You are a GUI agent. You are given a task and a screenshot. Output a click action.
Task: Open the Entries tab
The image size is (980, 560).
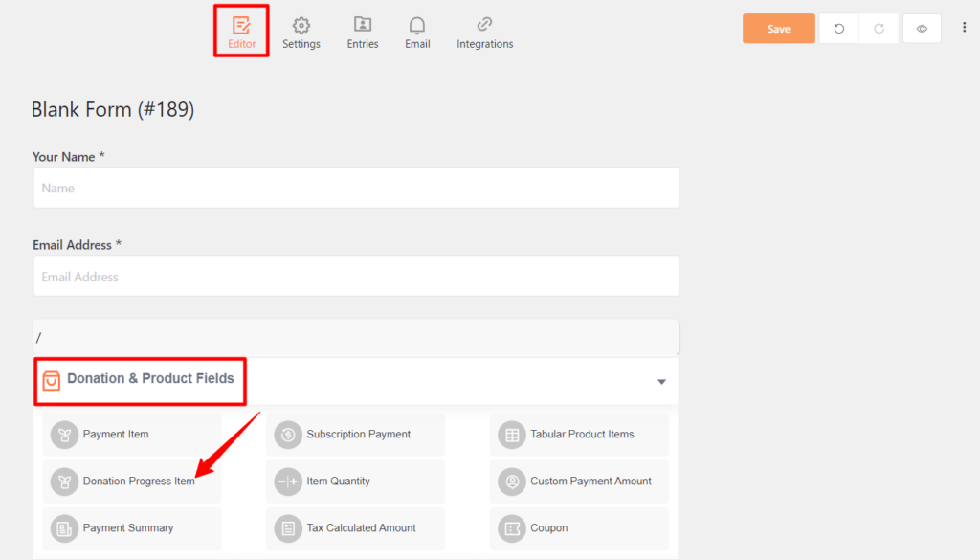[362, 31]
